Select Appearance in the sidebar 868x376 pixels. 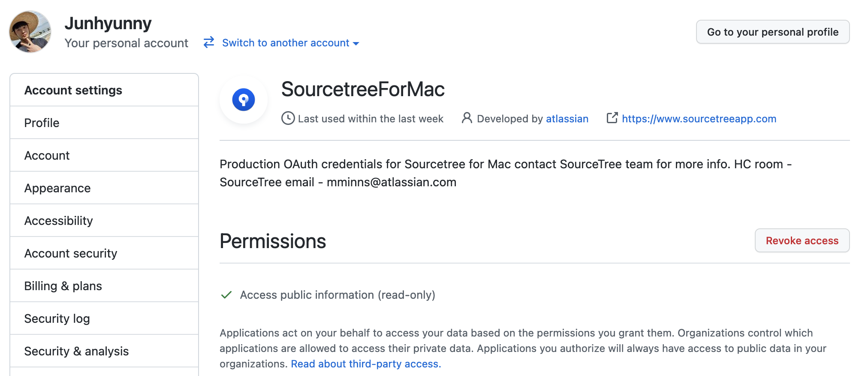click(x=104, y=188)
